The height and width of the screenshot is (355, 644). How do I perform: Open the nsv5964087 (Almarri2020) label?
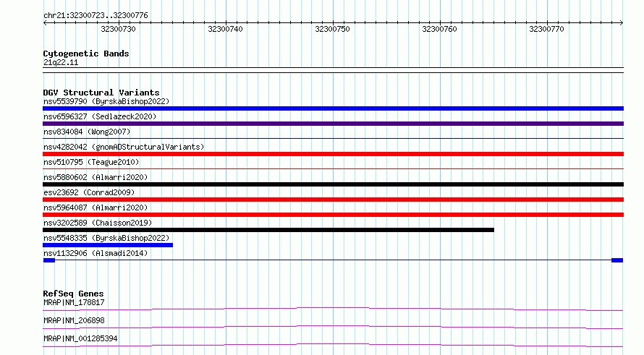pos(96,208)
